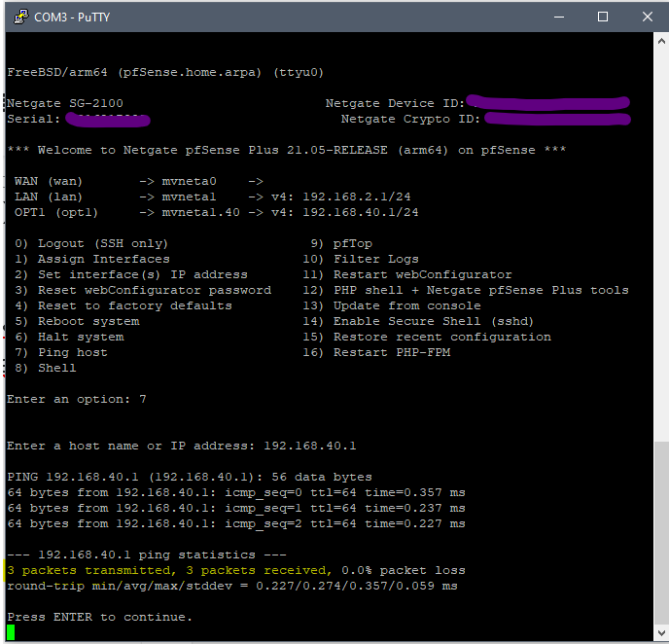Screen dimensions: 669x644
Task: Click the PuTTY icon in title bar
Action: coord(18,17)
